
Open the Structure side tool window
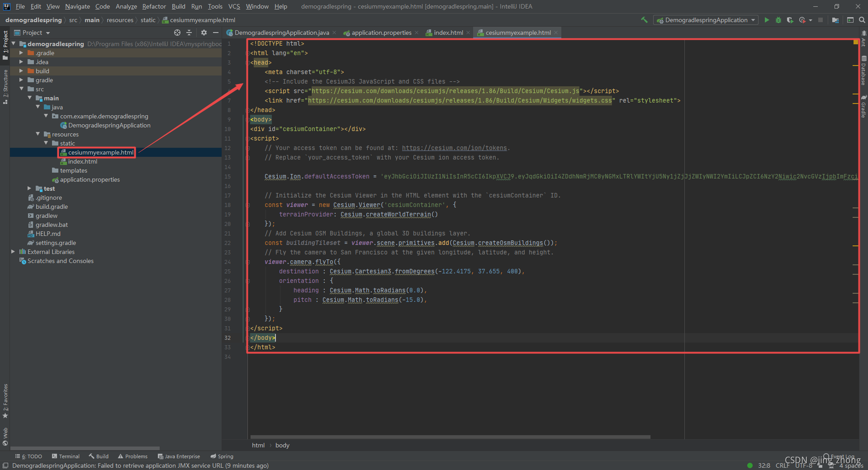pos(5,87)
